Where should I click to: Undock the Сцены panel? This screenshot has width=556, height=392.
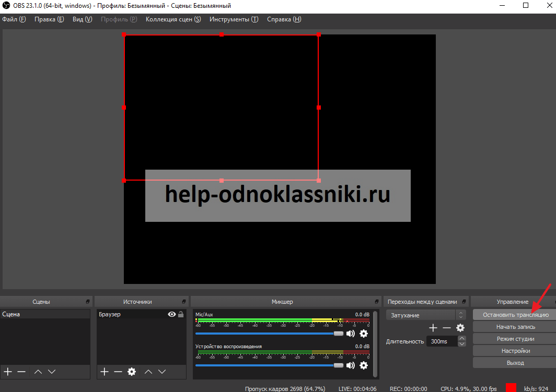(x=88, y=302)
